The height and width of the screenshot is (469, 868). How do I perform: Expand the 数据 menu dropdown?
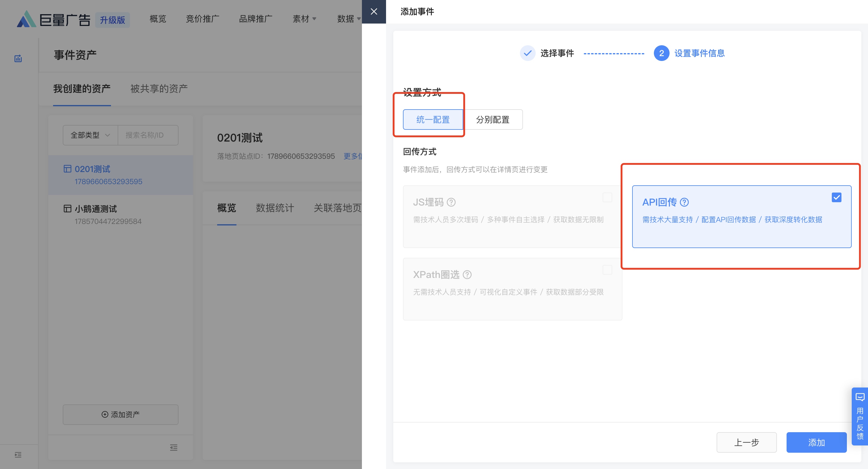point(349,19)
